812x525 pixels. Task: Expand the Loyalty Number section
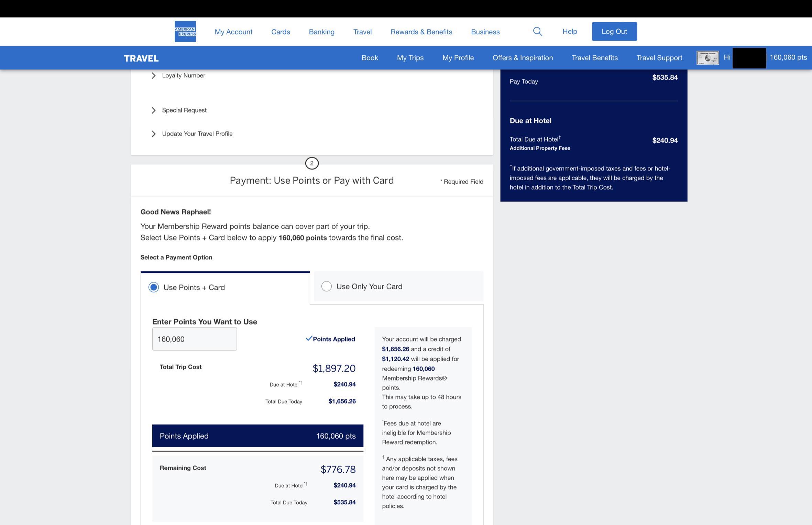(x=183, y=75)
